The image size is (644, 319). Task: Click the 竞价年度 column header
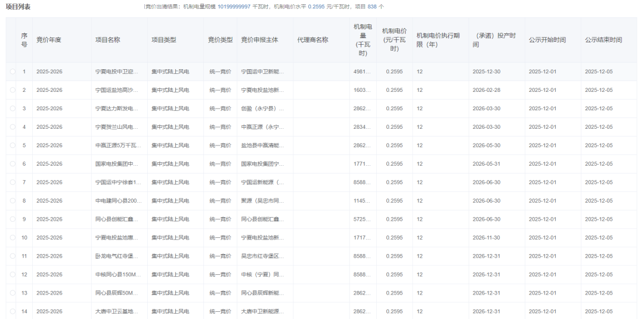point(49,40)
